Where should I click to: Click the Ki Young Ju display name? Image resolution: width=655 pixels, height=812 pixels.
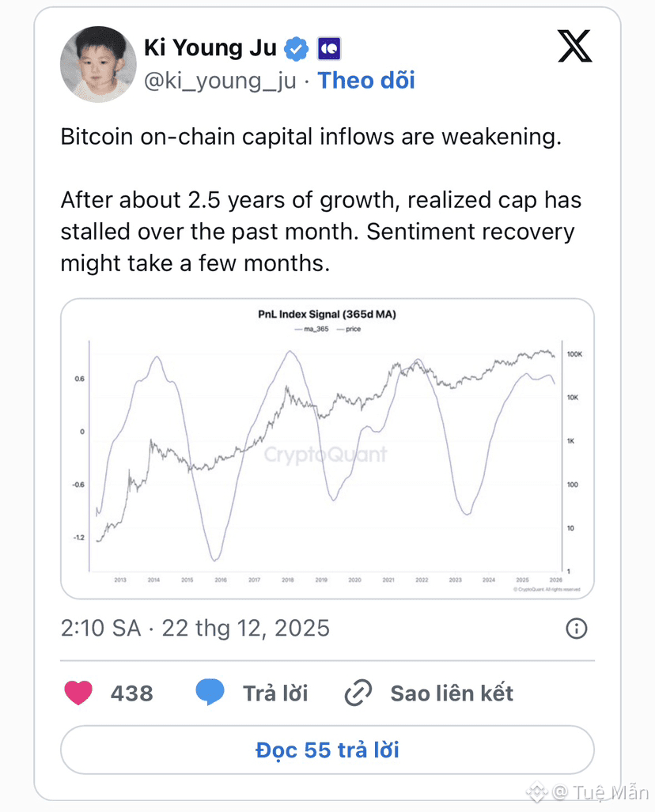point(210,48)
